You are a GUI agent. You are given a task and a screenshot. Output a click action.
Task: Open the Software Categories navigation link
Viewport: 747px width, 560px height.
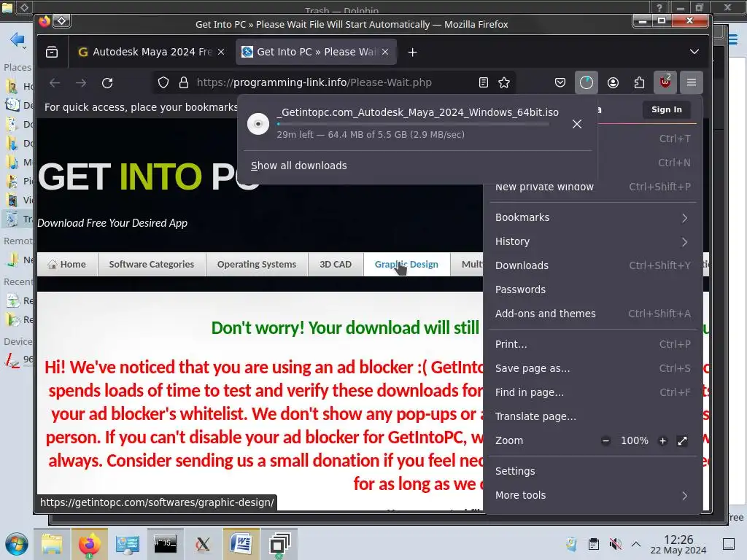point(152,264)
